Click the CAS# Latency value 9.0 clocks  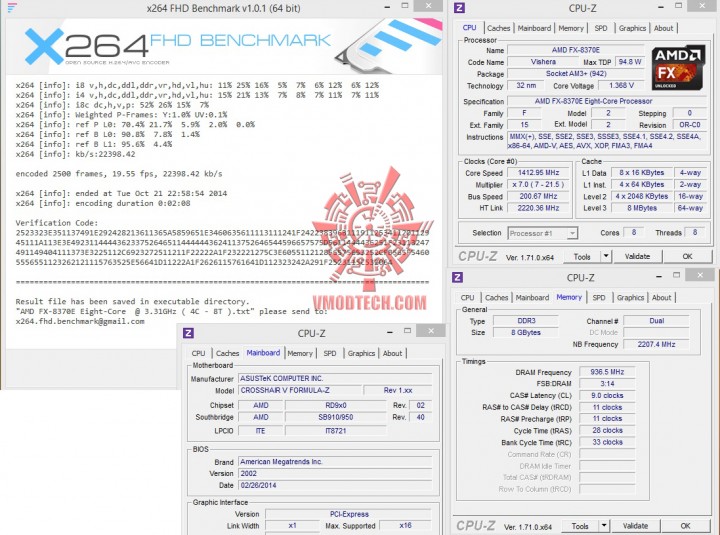point(607,395)
